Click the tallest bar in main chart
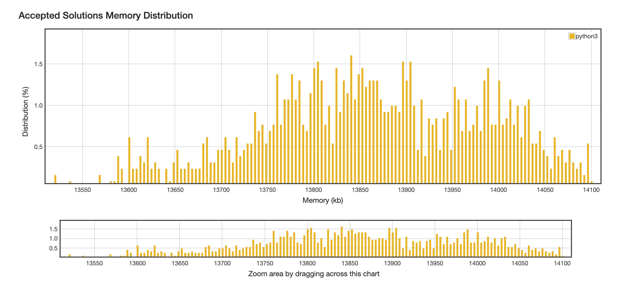Viewport: 644px width, 285px height. [351, 119]
